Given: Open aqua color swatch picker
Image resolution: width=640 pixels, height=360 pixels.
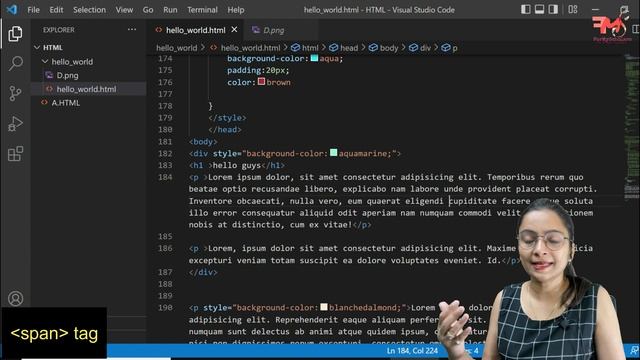Looking at the screenshot, I should click(x=314, y=58).
